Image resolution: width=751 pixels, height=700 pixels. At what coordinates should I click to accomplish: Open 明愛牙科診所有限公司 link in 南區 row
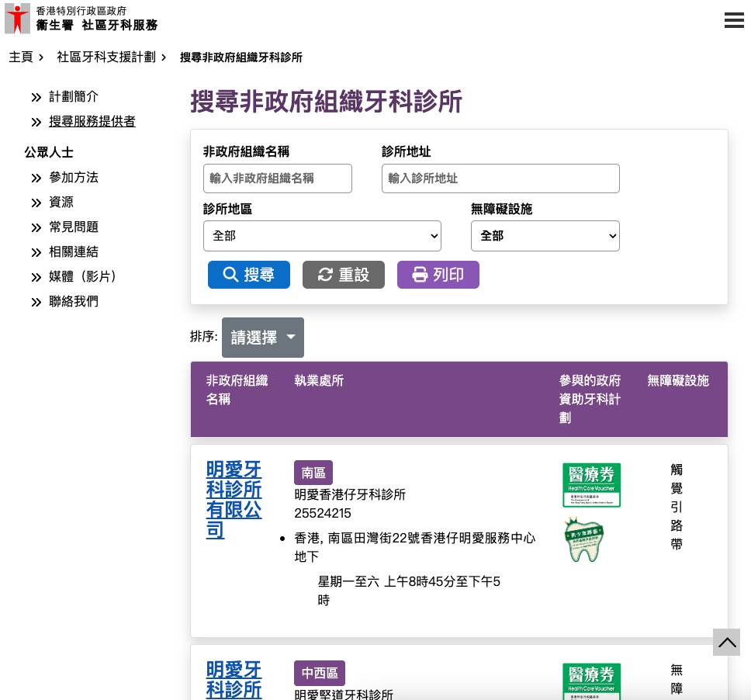pyautogui.click(x=234, y=500)
